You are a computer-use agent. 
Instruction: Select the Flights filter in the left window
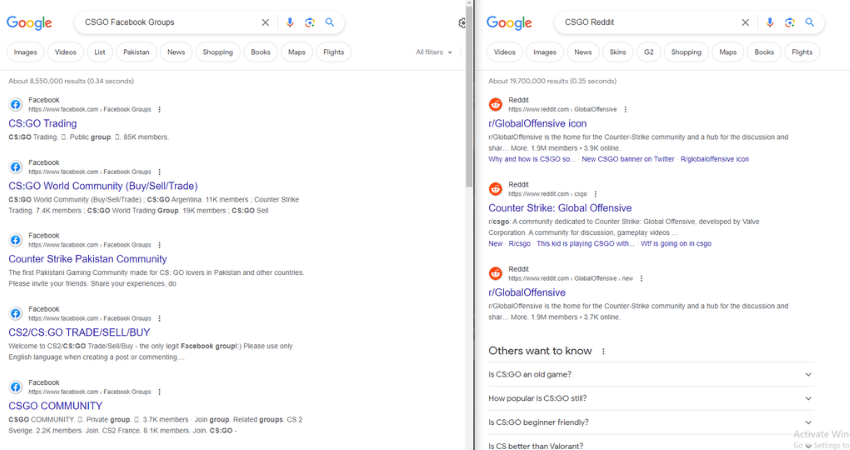[334, 52]
